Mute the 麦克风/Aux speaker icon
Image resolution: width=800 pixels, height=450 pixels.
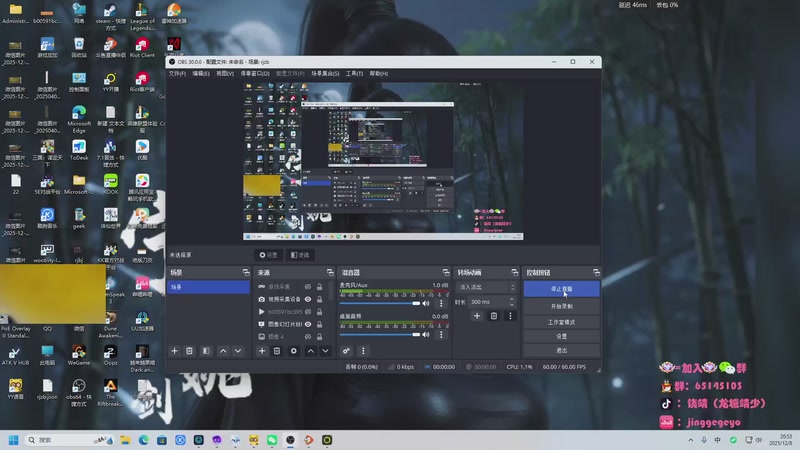(426, 304)
